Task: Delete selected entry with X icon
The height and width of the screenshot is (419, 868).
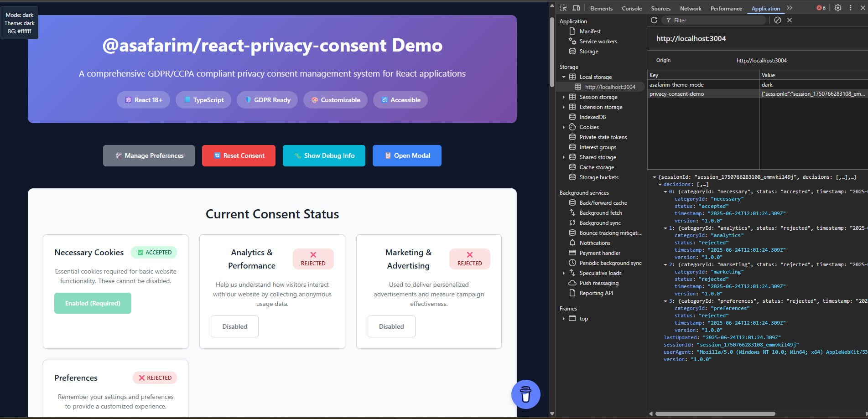Action: pyautogui.click(x=790, y=20)
